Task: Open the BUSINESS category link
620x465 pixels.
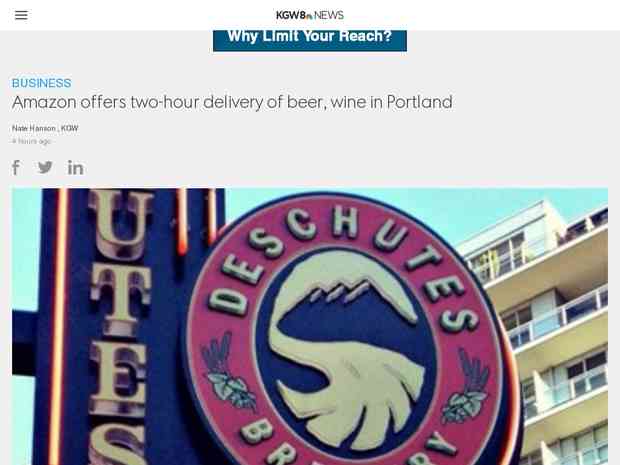Action: 42,83
